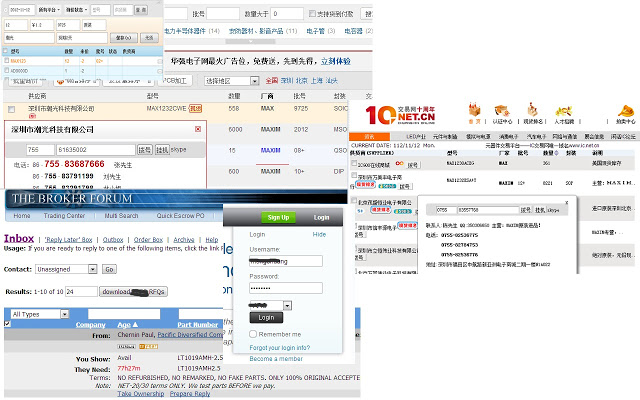This screenshot has width=640, height=400.
Task: Select the LED产业 tab on IC.NET.CN
Action: pyautogui.click(x=416, y=137)
